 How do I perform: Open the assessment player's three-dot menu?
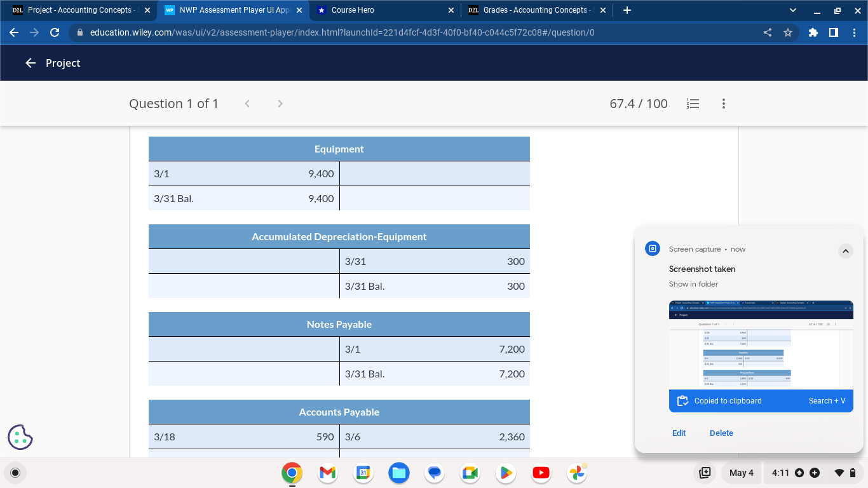723,104
